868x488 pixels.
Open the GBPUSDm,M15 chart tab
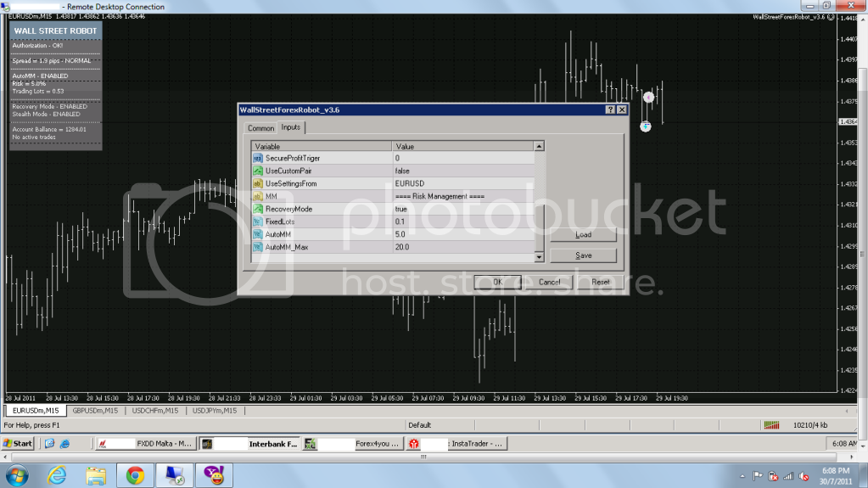click(x=95, y=411)
